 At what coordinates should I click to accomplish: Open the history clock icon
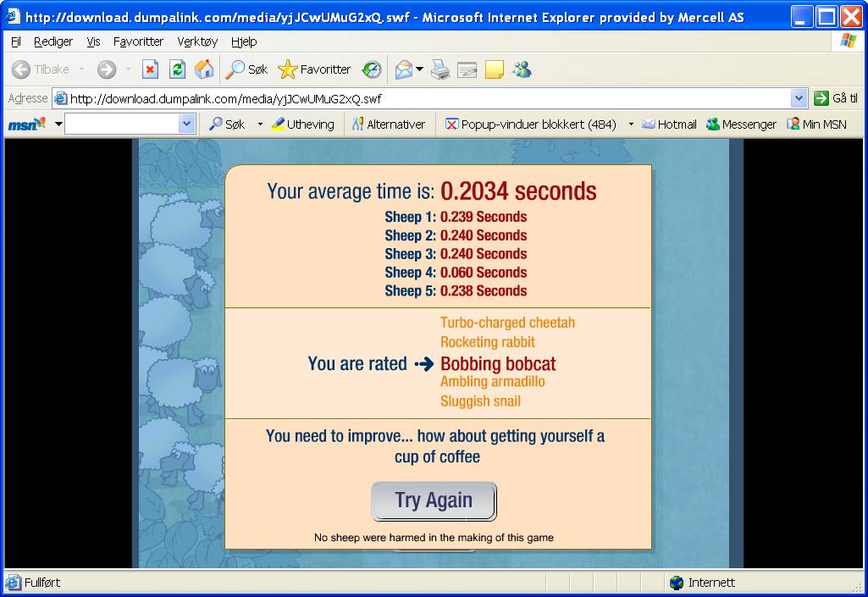click(372, 69)
